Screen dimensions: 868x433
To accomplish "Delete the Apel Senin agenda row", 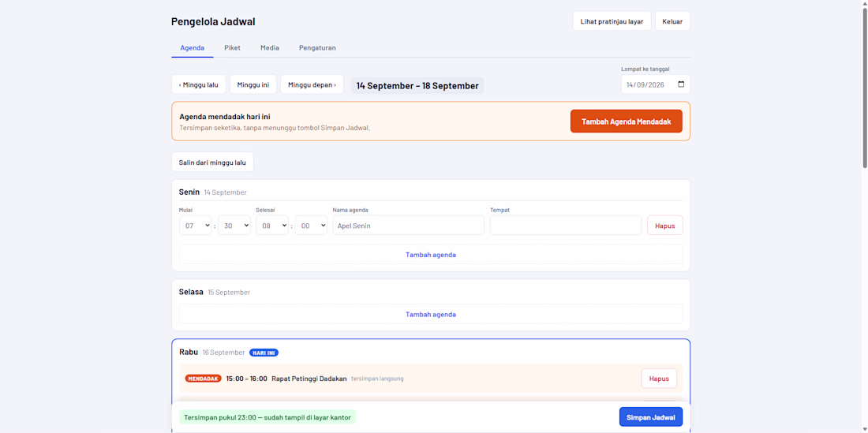I will pyautogui.click(x=665, y=225).
